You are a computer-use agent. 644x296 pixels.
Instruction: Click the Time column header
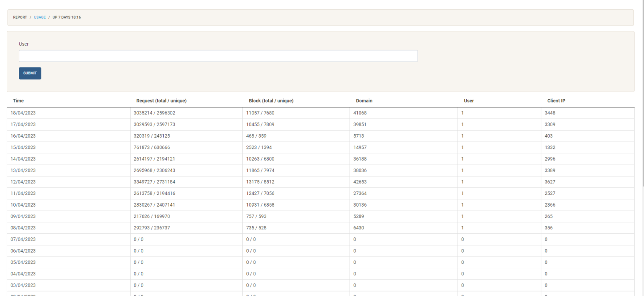18,101
